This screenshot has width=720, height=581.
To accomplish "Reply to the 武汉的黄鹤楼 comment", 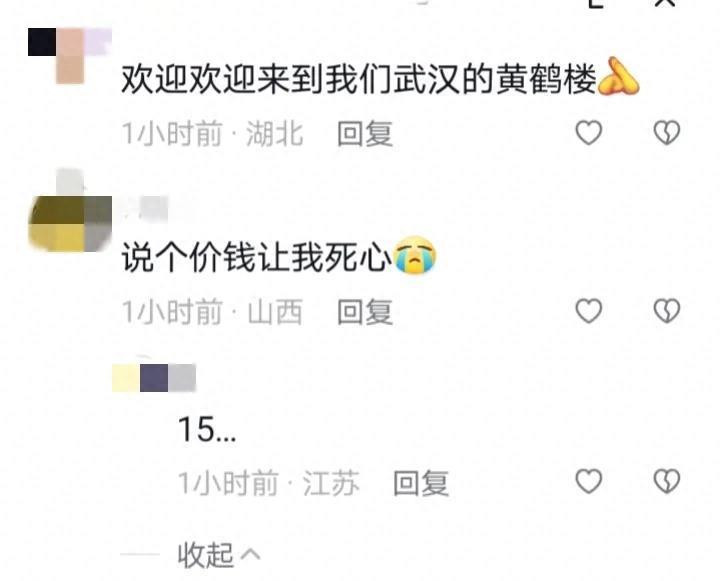I will (365, 134).
